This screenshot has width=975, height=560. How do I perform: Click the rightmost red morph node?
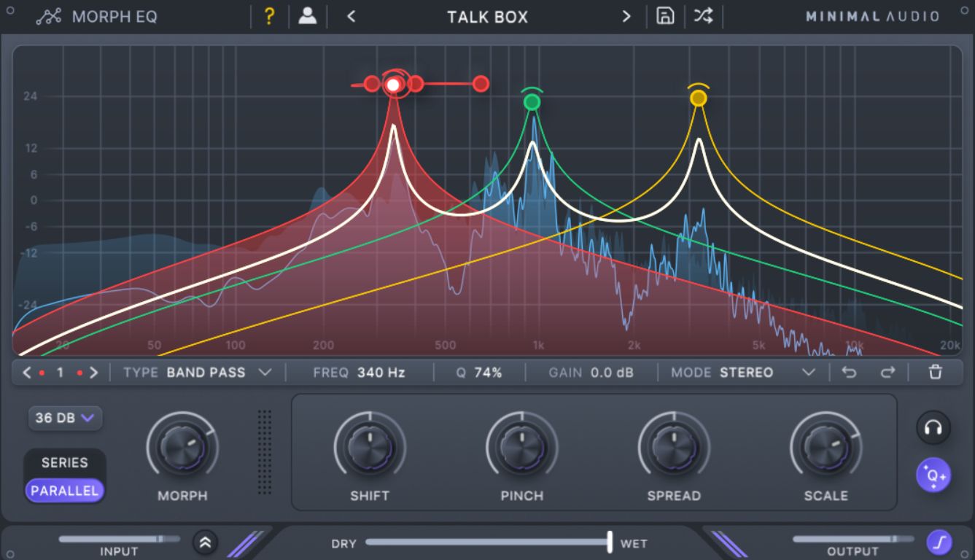pyautogui.click(x=481, y=84)
